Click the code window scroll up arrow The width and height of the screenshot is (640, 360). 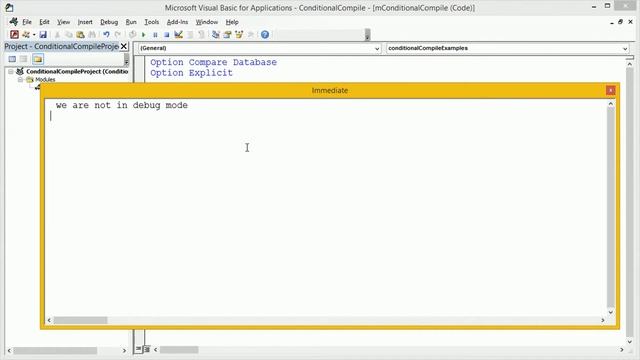click(x=629, y=64)
